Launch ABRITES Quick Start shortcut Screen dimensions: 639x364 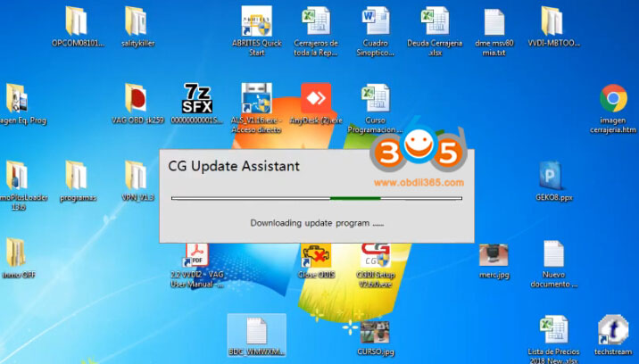coord(256,21)
